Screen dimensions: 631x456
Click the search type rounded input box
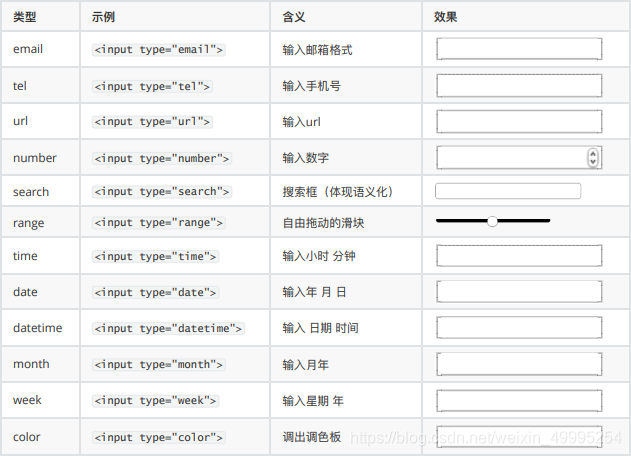(x=508, y=191)
